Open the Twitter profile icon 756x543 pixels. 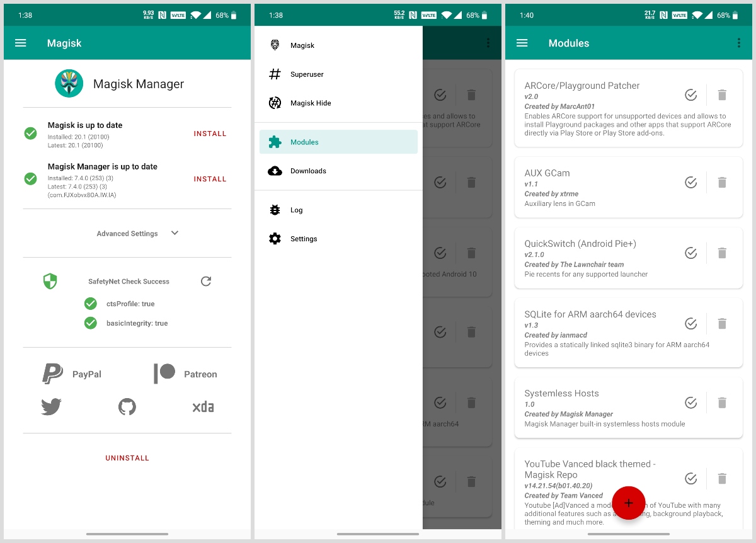51,407
